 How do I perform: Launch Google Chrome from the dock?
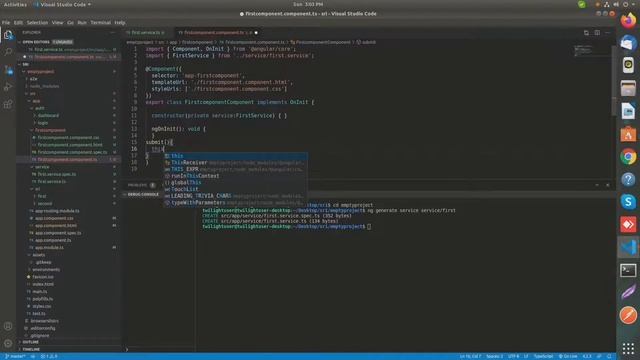628,157
